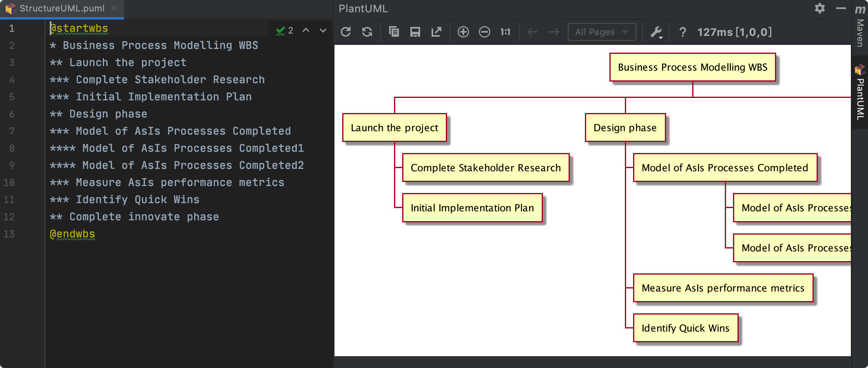
Task: Click 'Design phase' diagram node
Action: [625, 128]
